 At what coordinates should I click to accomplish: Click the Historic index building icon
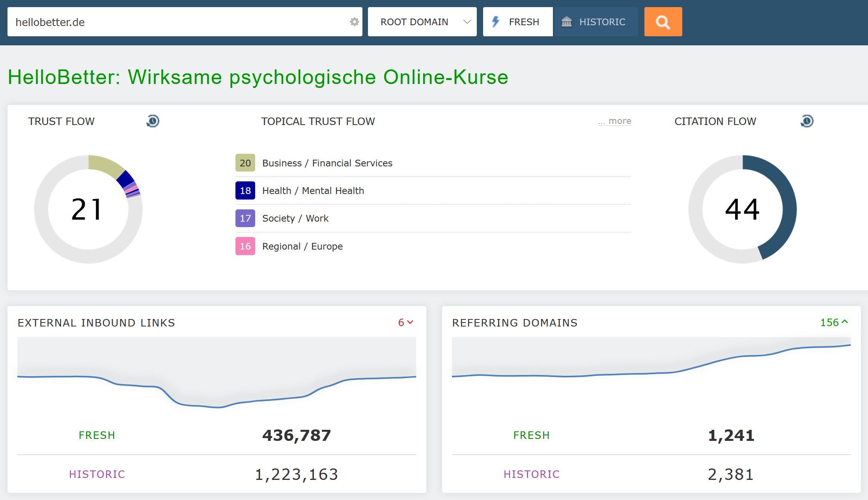(567, 22)
